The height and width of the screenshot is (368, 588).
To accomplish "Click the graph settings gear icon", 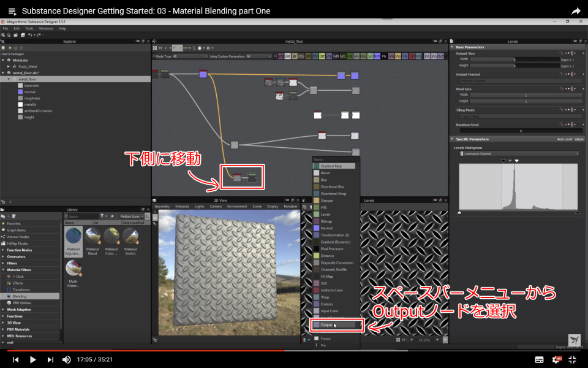I will [x=208, y=48].
